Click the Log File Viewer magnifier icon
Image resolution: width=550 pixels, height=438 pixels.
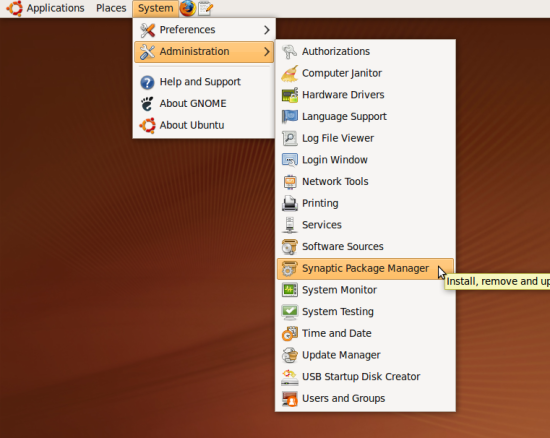290,139
